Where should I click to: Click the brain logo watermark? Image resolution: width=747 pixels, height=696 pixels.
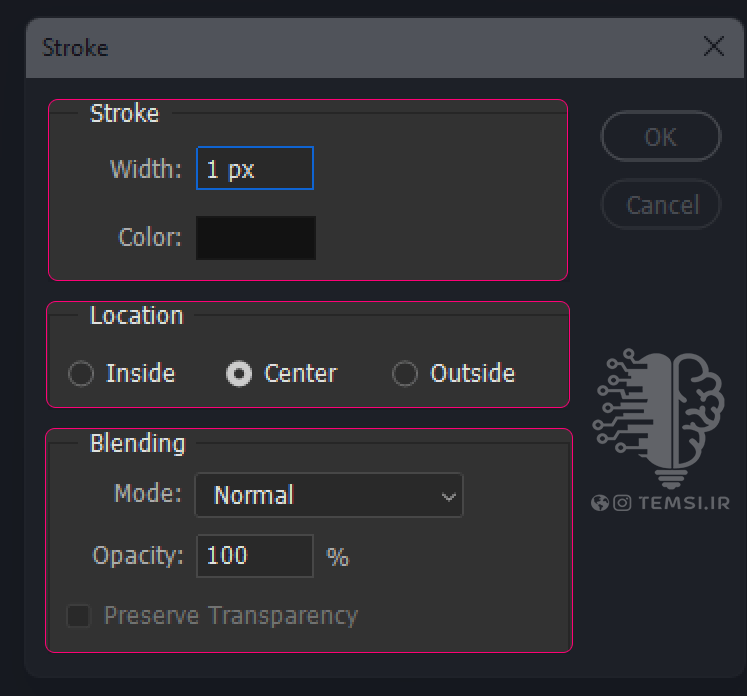point(659,419)
